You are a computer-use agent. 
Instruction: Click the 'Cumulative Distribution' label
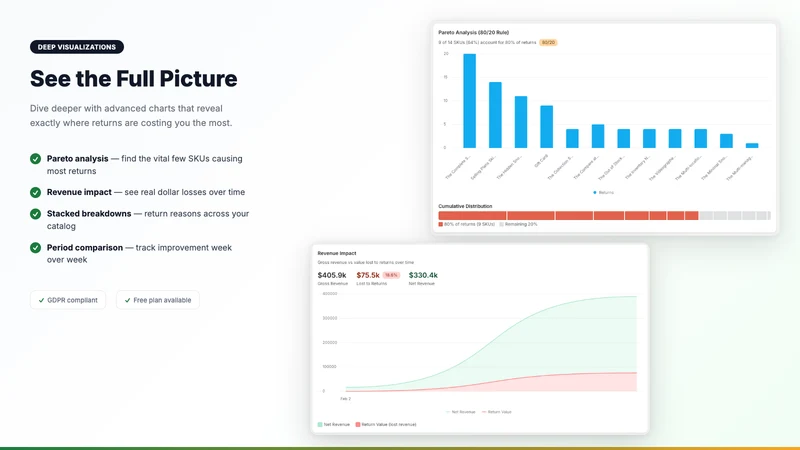tap(465, 206)
